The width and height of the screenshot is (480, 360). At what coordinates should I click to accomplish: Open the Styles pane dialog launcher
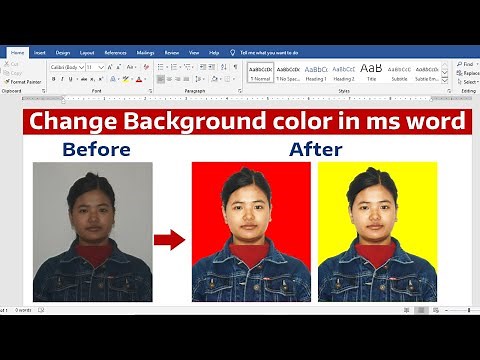(449, 91)
